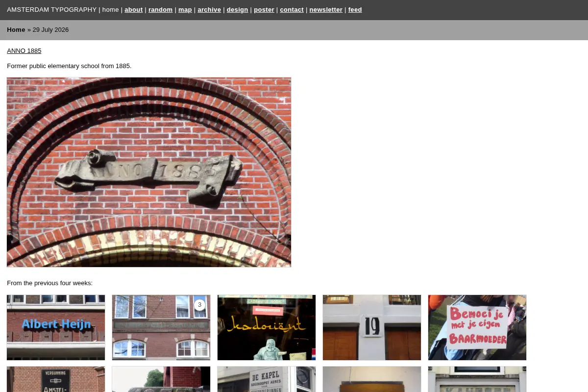The width and height of the screenshot is (588, 392).
Task: Click the '29 July 2026' date text
Action: (x=50, y=30)
